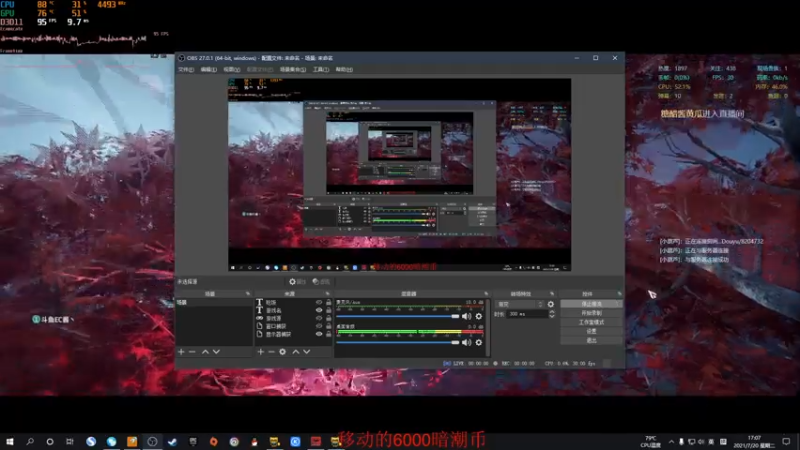The height and width of the screenshot is (450, 800).
Task: Select the 显示器捕获 source row
Action: [293, 334]
